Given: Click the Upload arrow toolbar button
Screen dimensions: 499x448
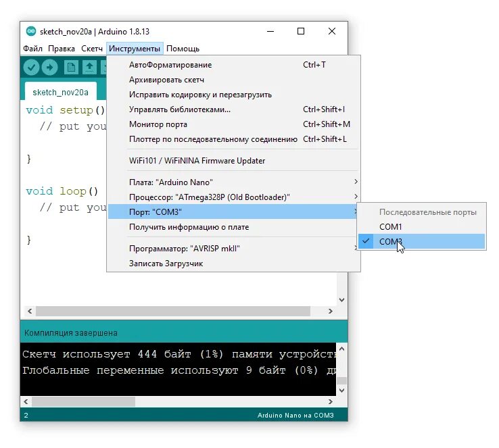Looking at the screenshot, I should (x=49, y=68).
